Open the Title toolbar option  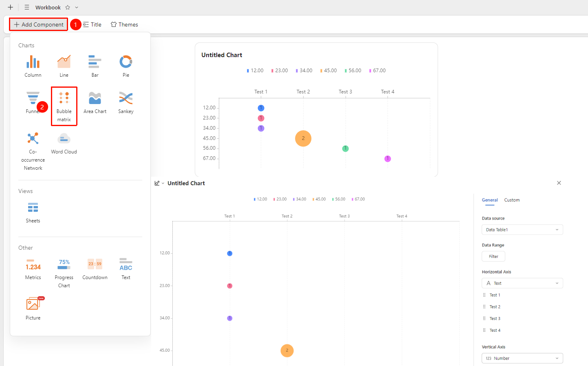(92, 24)
